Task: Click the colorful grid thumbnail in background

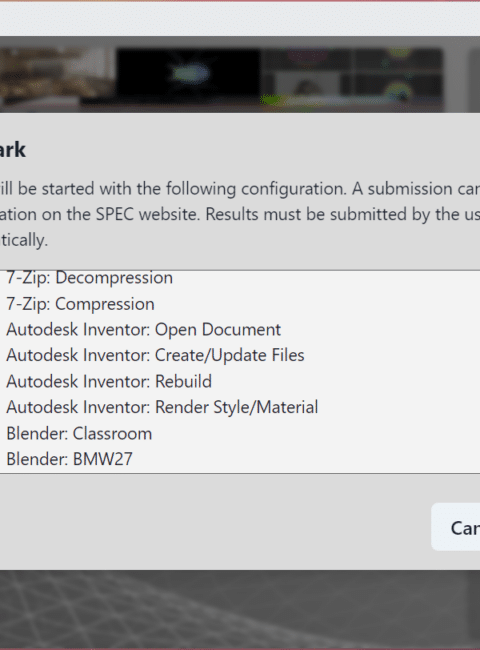Action: (x=352, y=75)
